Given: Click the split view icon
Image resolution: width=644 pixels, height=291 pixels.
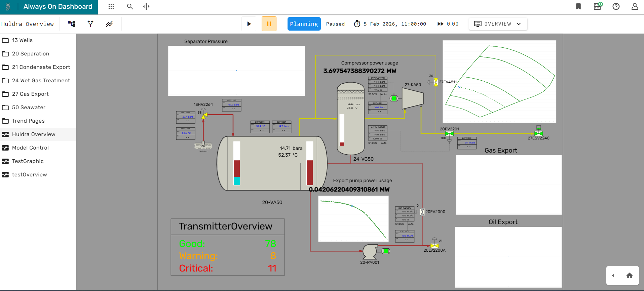Looking at the screenshot, I should (146, 6).
